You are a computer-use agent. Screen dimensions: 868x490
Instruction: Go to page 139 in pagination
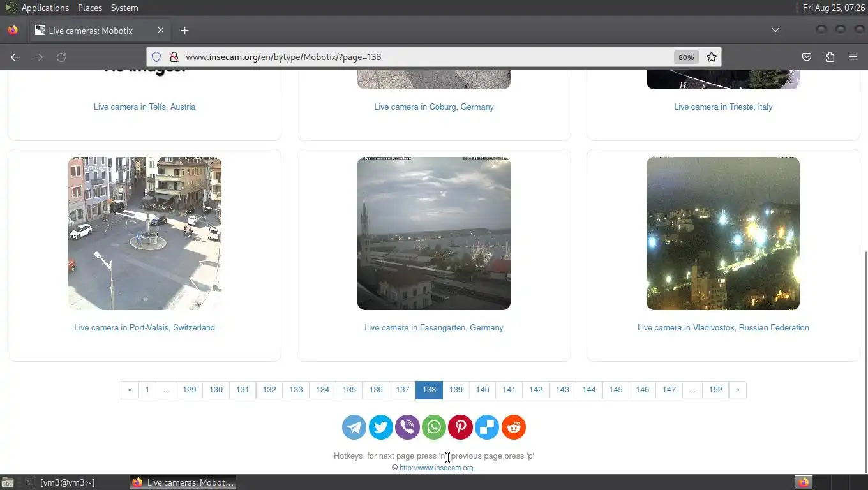click(x=456, y=390)
